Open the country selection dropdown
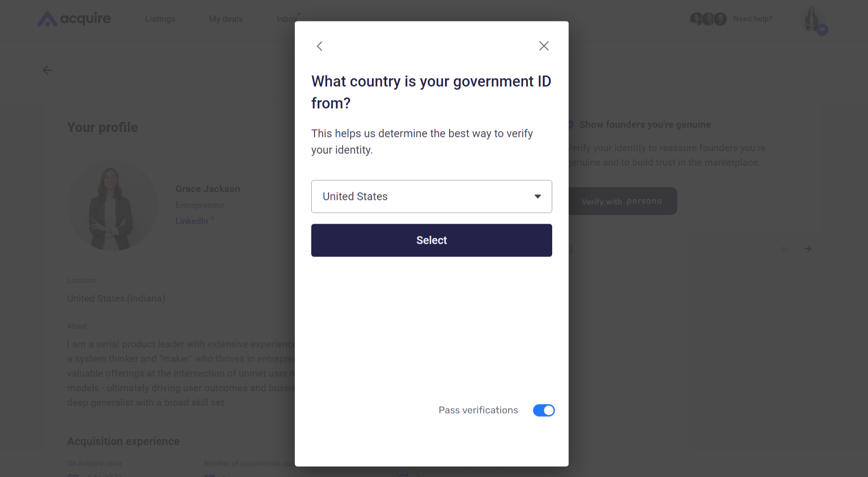Screen dimensions: 868x477 point(431,196)
